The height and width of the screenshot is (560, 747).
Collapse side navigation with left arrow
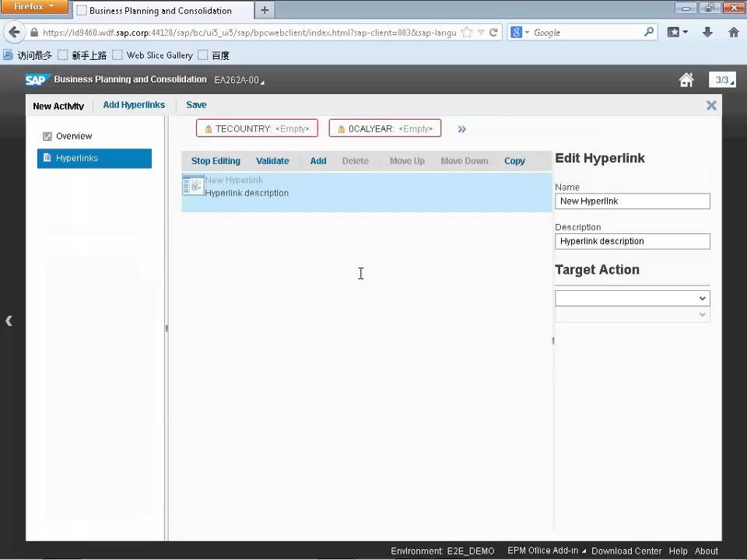(x=9, y=320)
